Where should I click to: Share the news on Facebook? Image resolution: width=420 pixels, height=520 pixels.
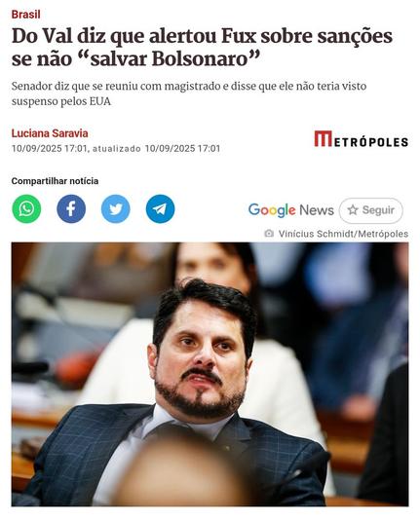71,209
